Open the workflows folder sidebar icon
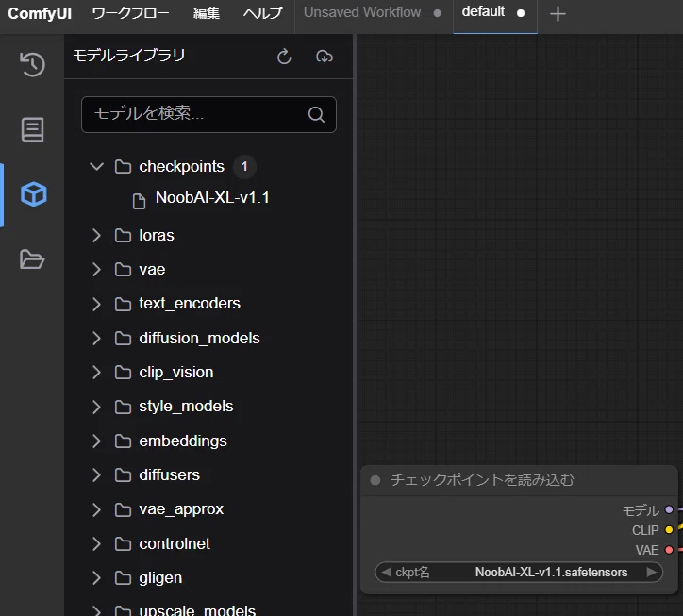This screenshot has height=616, width=683. 32,259
